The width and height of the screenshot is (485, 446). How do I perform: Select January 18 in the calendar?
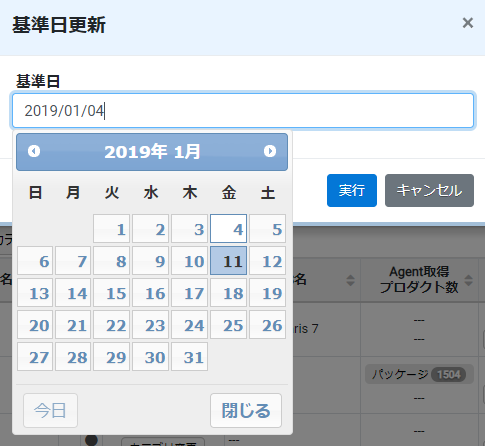(x=229, y=293)
